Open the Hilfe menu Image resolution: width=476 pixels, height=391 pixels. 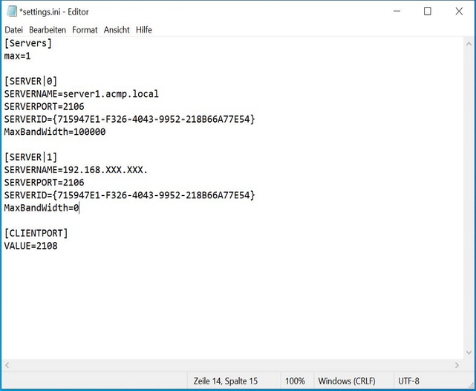click(144, 30)
